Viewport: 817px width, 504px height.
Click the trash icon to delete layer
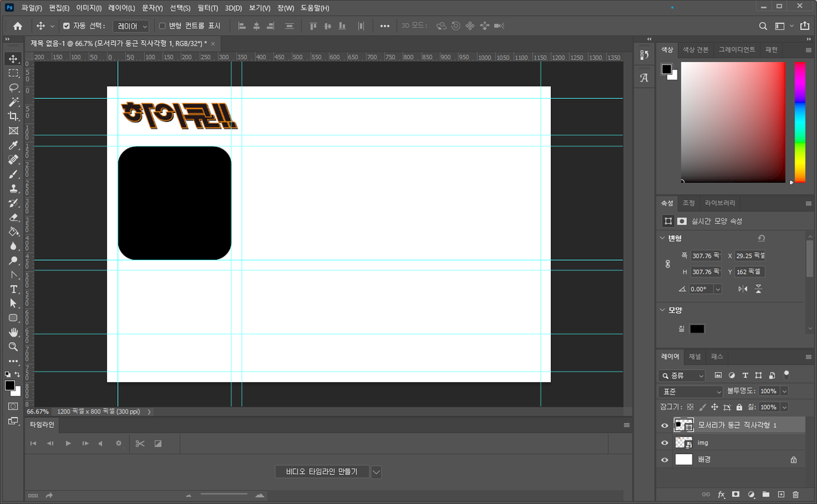click(797, 494)
